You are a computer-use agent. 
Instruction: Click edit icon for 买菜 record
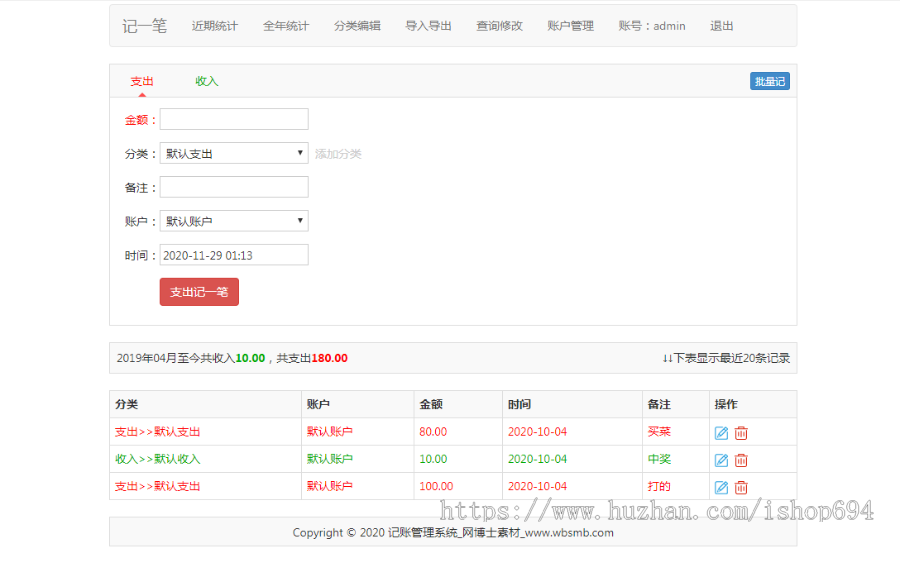coord(721,433)
